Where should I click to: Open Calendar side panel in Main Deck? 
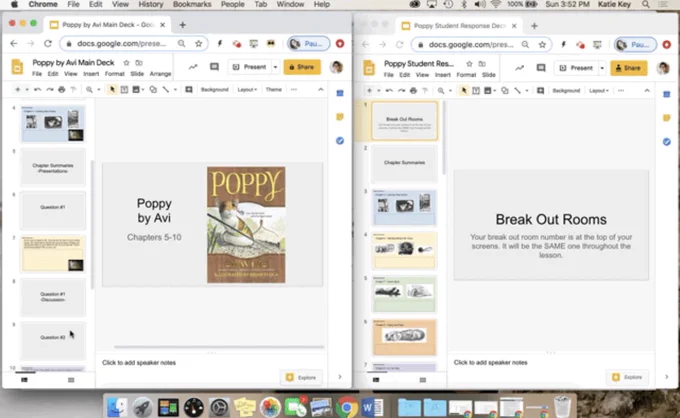[340, 93]
